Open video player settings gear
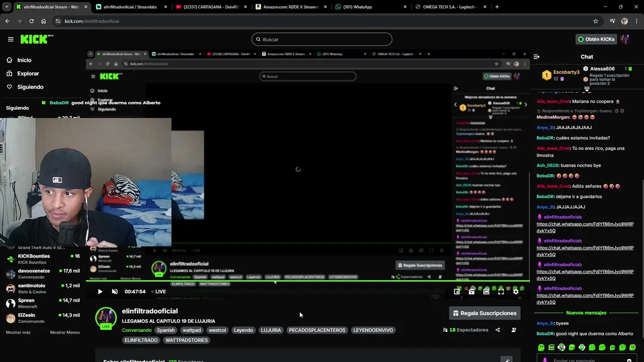 (516, 292)
